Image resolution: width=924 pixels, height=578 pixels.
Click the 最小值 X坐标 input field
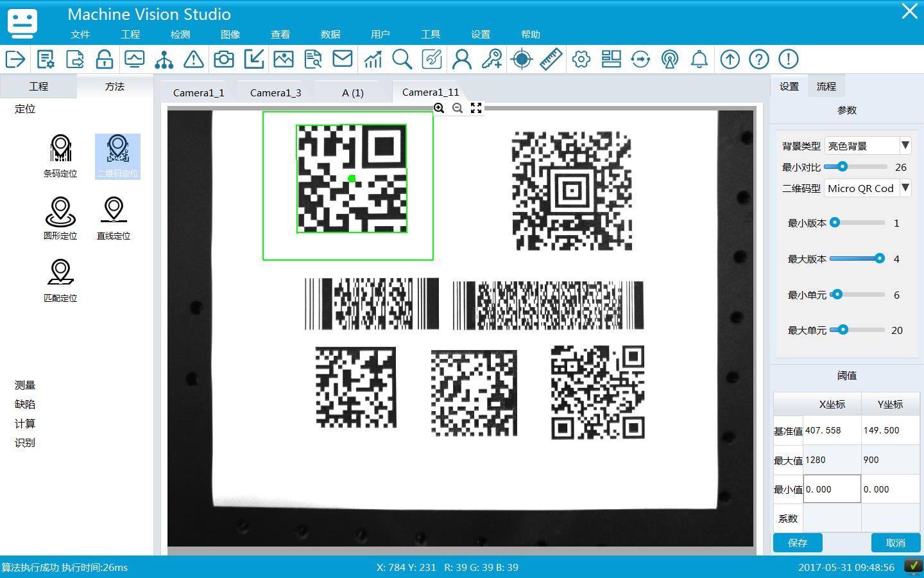pos(832,489)
